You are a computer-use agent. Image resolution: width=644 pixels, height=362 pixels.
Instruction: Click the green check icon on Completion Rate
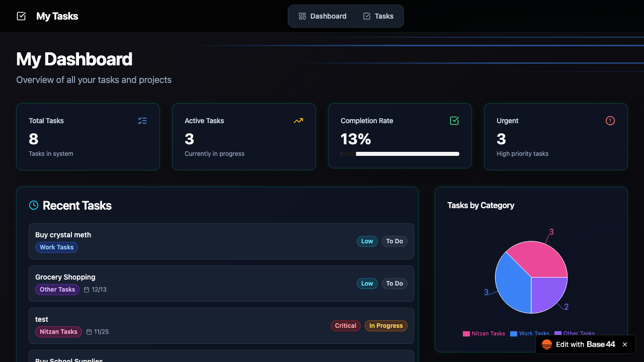[454, 121]
